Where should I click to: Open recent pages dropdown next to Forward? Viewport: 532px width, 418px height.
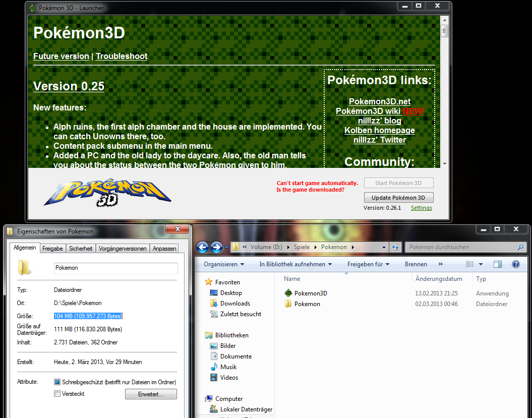(226, 248)
